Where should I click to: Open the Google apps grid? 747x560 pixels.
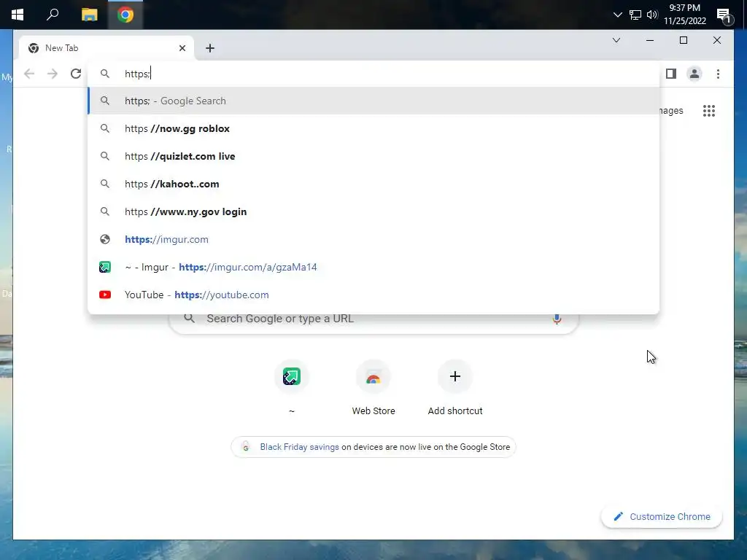click(x=709, y=111)
